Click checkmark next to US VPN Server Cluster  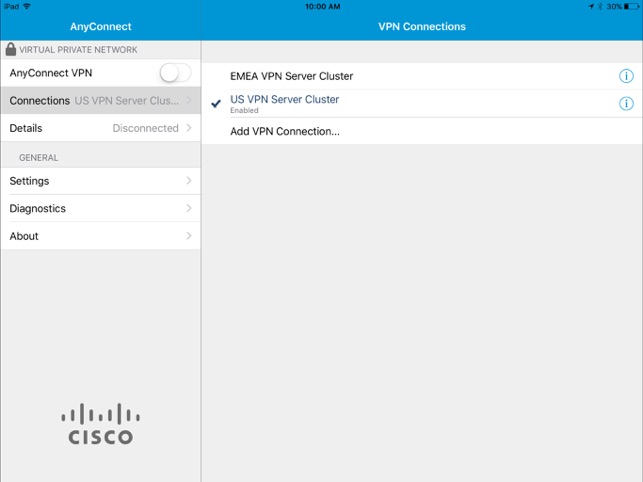point(216,103)
